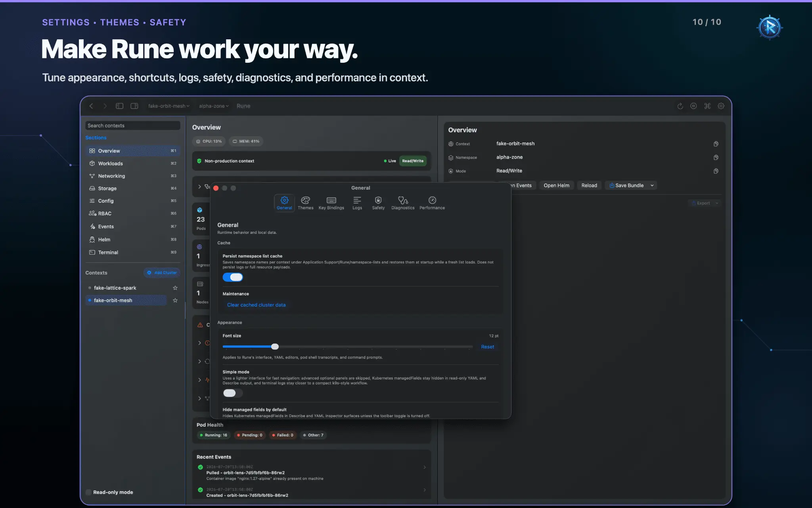Viewport: 812px width, 508px height.
Task: Open the Save Bundle dropdown arrow
Action: coord(652,185)
